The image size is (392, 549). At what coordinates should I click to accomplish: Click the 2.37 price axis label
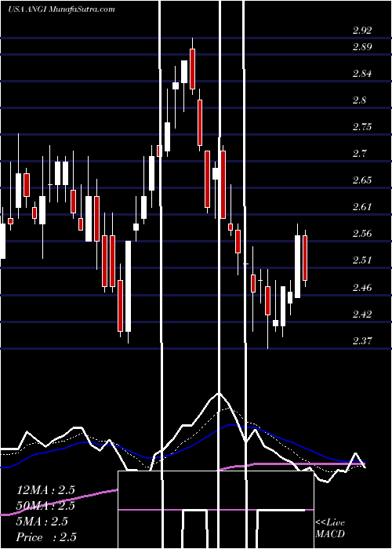[362, 340]
